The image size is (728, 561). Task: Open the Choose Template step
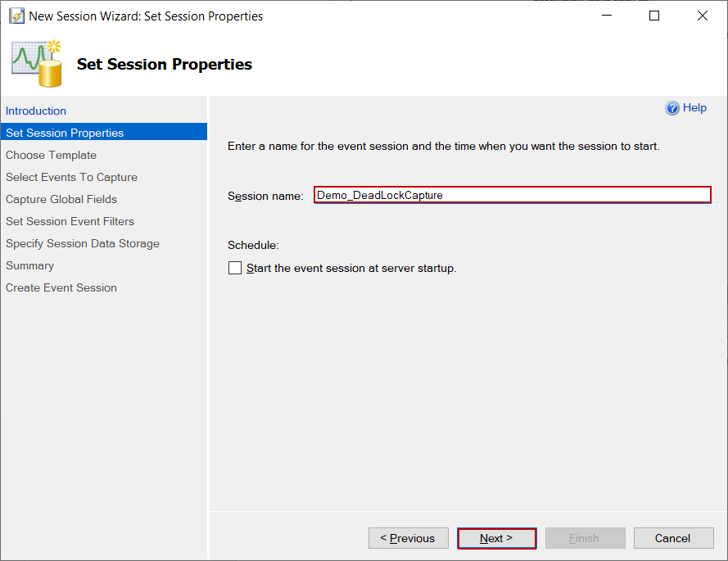[51, 155]
